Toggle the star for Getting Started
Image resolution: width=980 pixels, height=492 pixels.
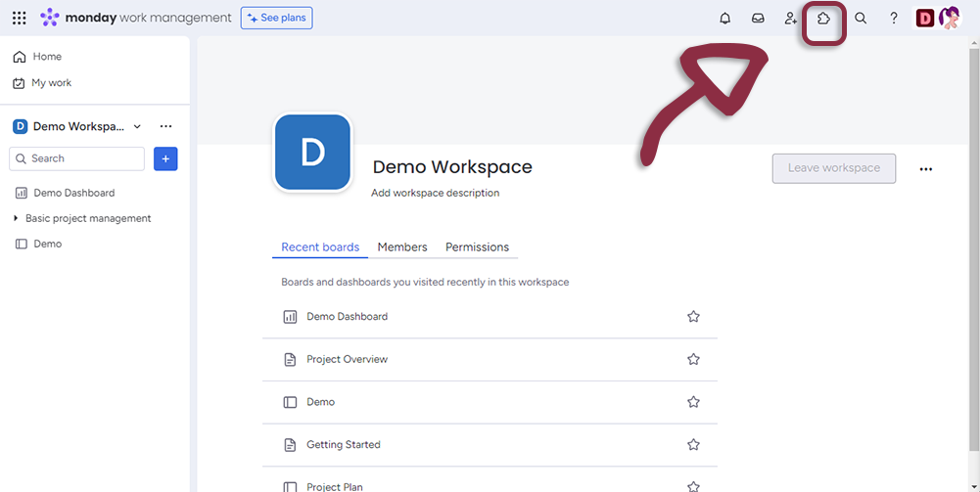pos(693,444)
